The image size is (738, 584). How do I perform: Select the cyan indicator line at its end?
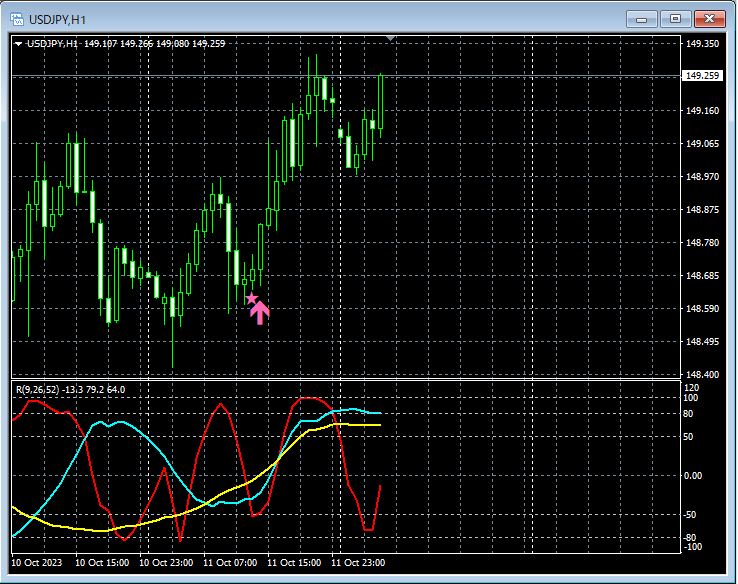(380, 413)
